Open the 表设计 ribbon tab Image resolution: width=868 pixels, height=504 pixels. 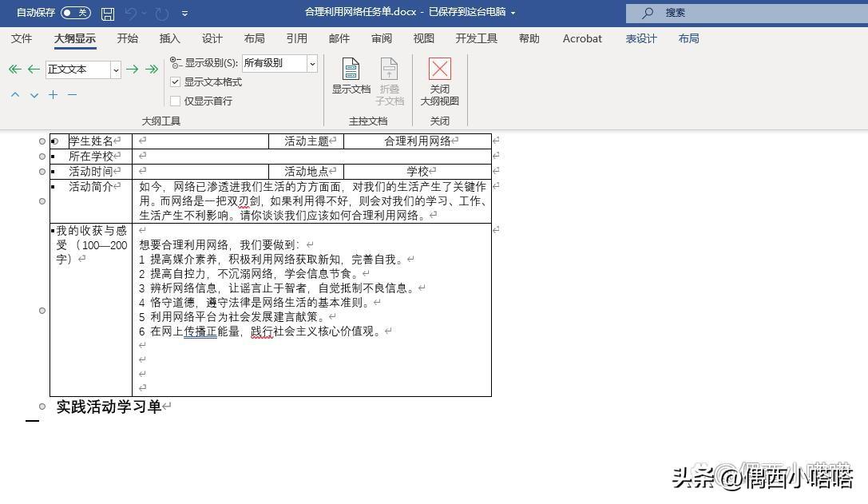(640, 38)
